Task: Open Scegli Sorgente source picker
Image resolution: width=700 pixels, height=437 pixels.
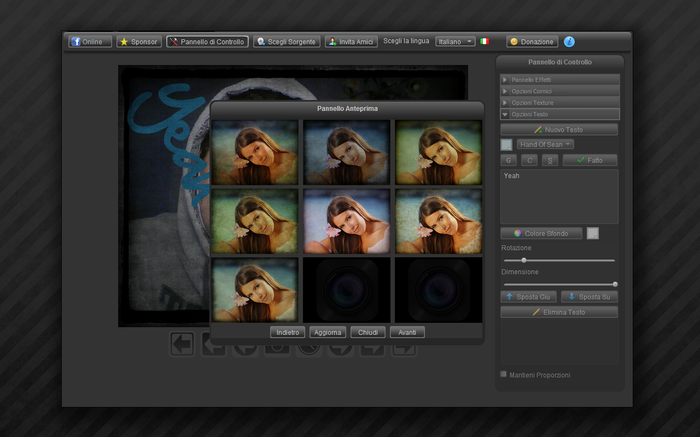Action: 285,42
